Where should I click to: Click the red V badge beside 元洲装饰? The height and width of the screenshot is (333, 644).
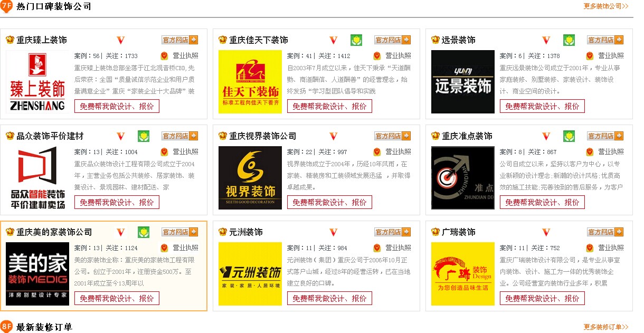click(334, 232)
